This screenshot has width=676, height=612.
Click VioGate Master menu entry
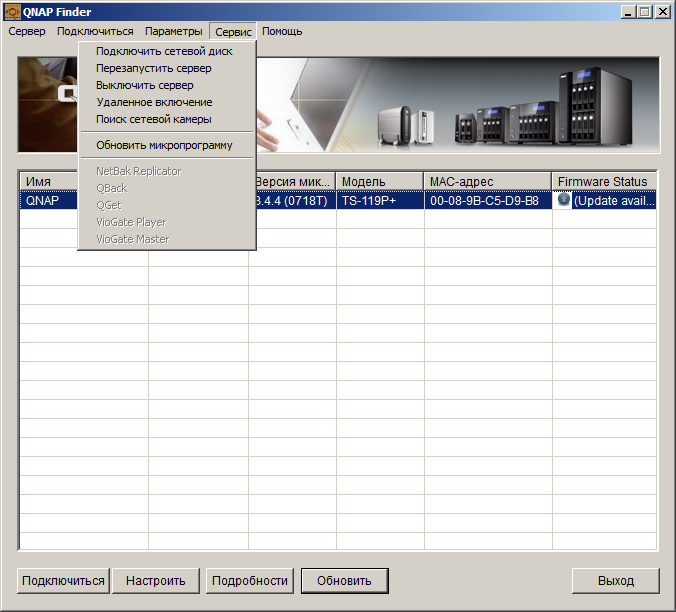[168, 239]
